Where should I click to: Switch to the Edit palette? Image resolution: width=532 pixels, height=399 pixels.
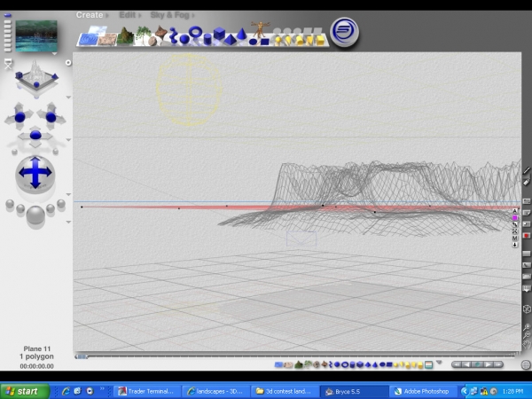[127, 15]
